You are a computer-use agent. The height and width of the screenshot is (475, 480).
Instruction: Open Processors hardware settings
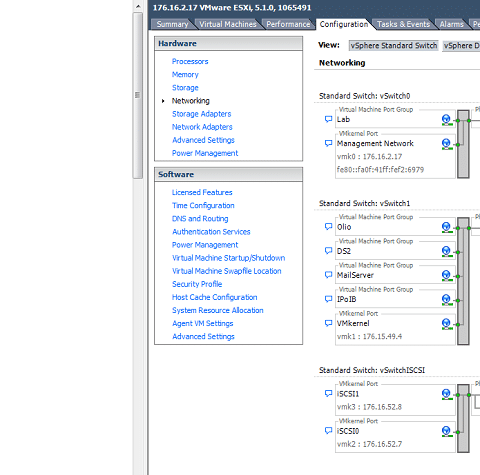pos(190,61)
